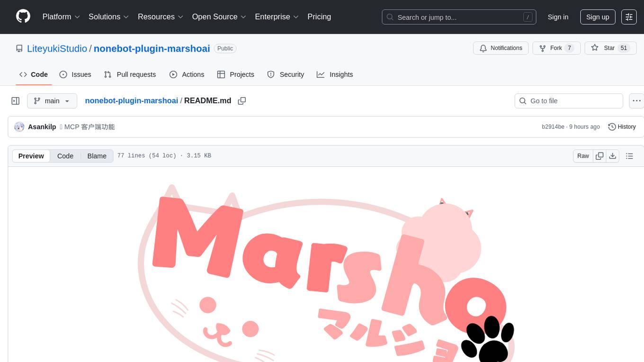Open the document outline icon
The width and height of the screenshot is (644, 362).
click(x=629, y=156)
